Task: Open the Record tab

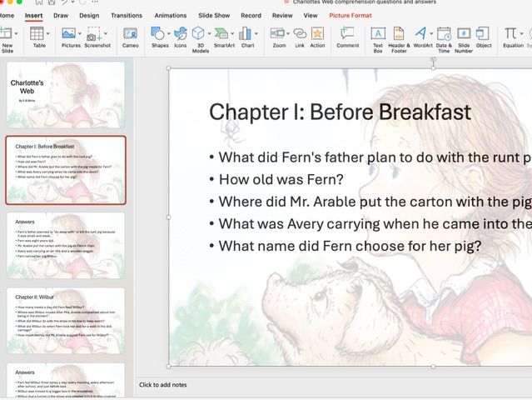Action: coord(251,16)
